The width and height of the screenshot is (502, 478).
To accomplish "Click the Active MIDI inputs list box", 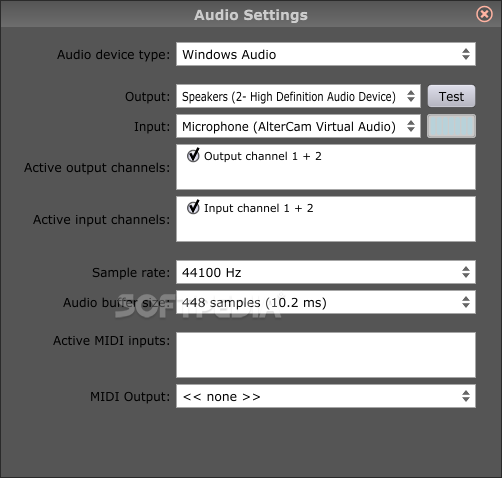I will coord(326,355).
